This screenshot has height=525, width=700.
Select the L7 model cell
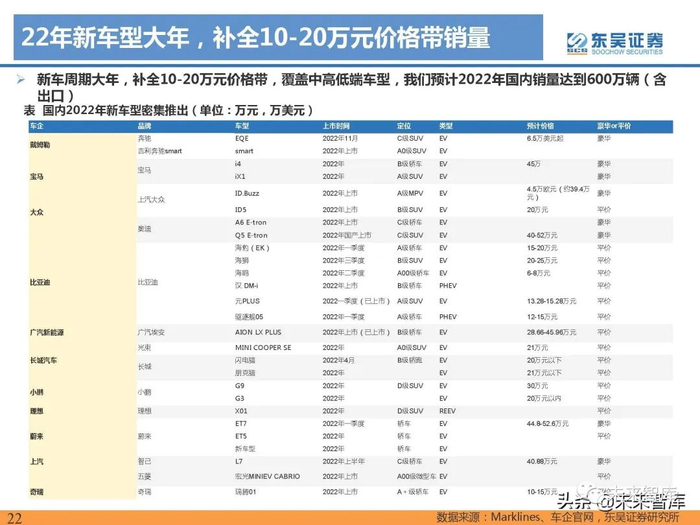click(239, 462)
